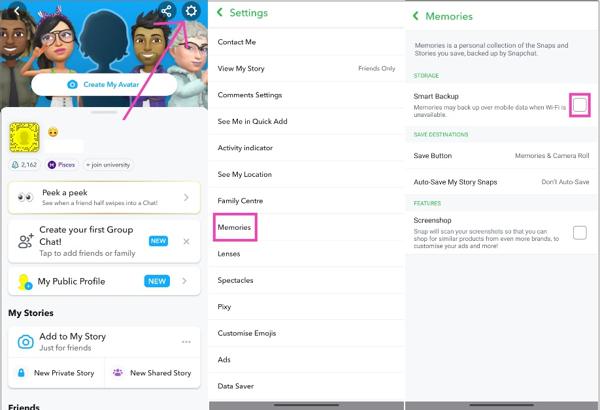Click the camera icon beside Add to My Story
Image resolution: width=600 pixels, height=410 pixels.
point(26,342)
